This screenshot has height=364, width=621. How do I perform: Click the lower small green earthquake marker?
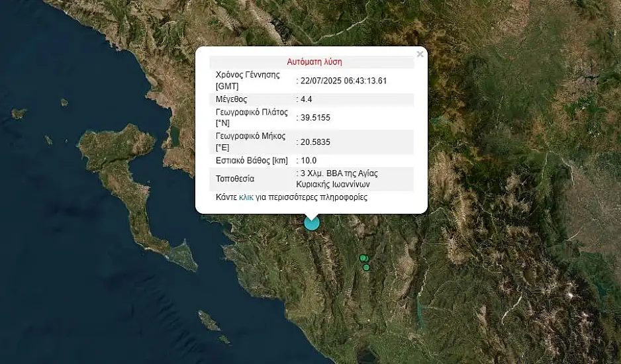tap(366, 267)
